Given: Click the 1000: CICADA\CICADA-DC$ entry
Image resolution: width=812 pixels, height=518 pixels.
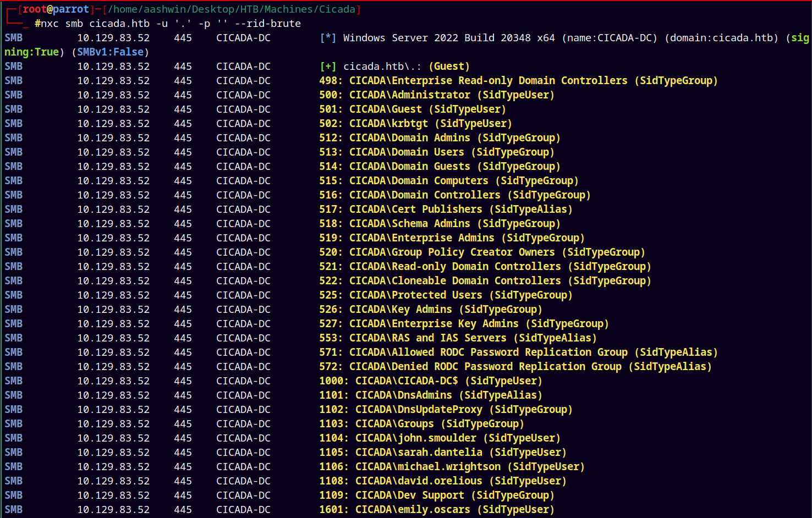Looking at the screenshot, I should click(431, 381).
